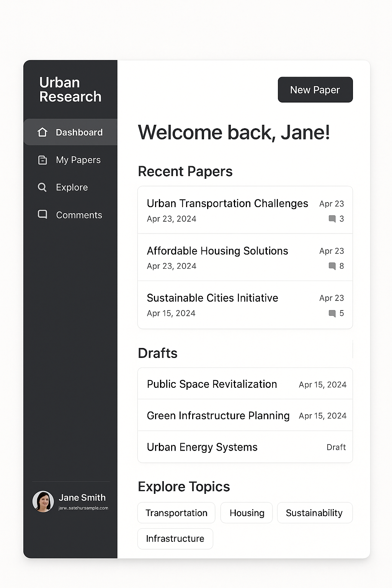
Task: Go to My Papers in sidebar
Action: pos(78,160)
